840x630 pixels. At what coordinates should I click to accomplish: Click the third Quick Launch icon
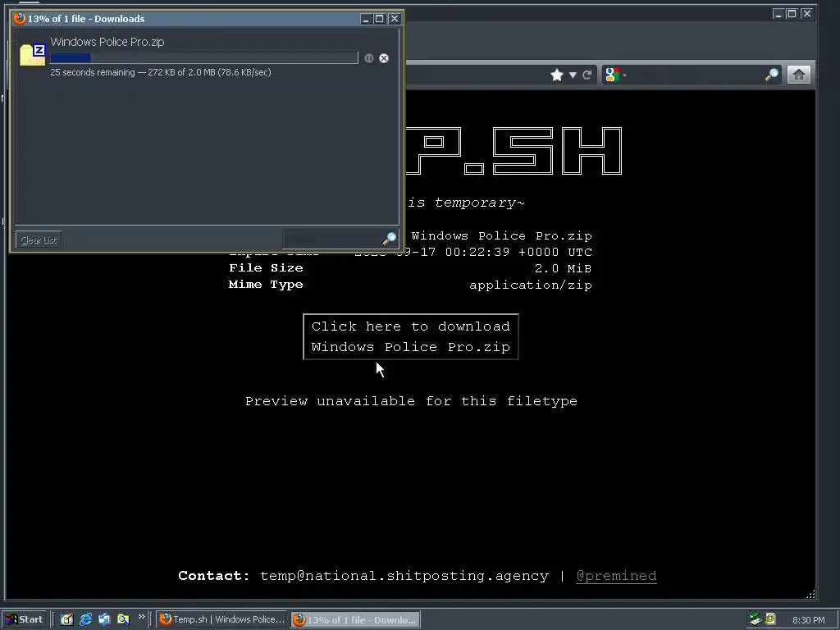tap(104, 619)
